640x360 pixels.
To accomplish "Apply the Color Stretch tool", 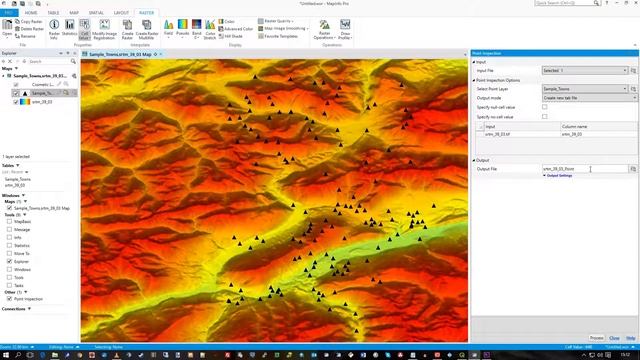I will 210,29.
